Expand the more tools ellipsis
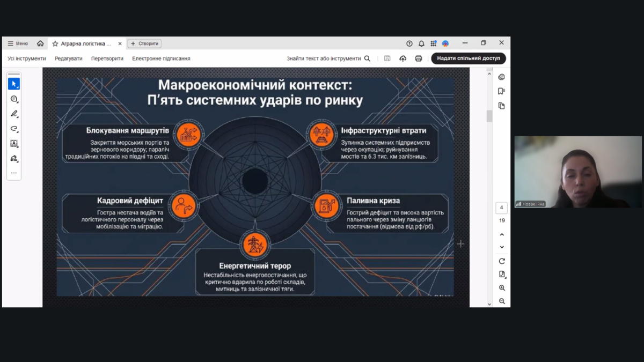 [x=14, y=173]
